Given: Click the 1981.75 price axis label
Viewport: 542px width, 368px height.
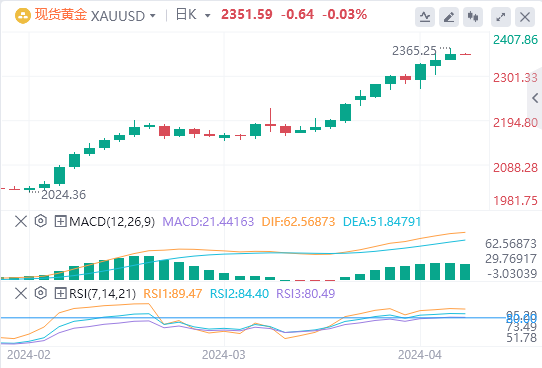Looking at the screenshot, I should point(515,201).
